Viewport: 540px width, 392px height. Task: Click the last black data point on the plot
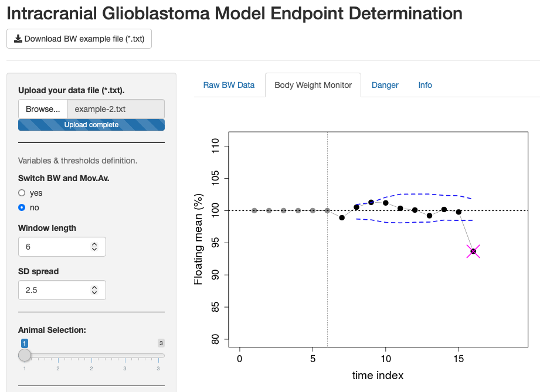click(x=458, y=212)
